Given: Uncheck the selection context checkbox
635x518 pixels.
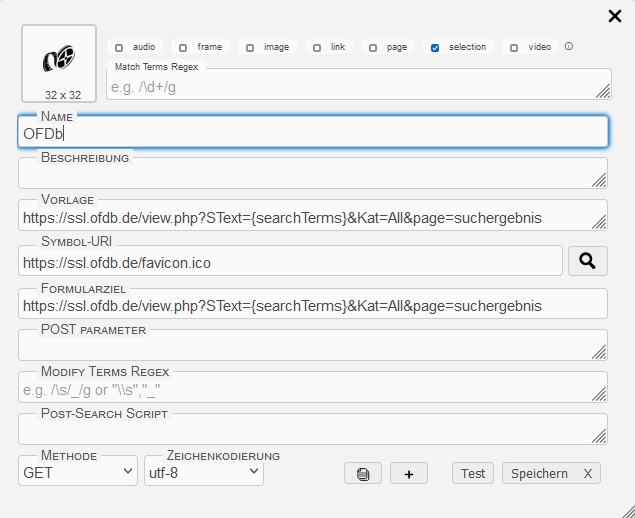Looking at the screenshot, I should coord(435,47).
